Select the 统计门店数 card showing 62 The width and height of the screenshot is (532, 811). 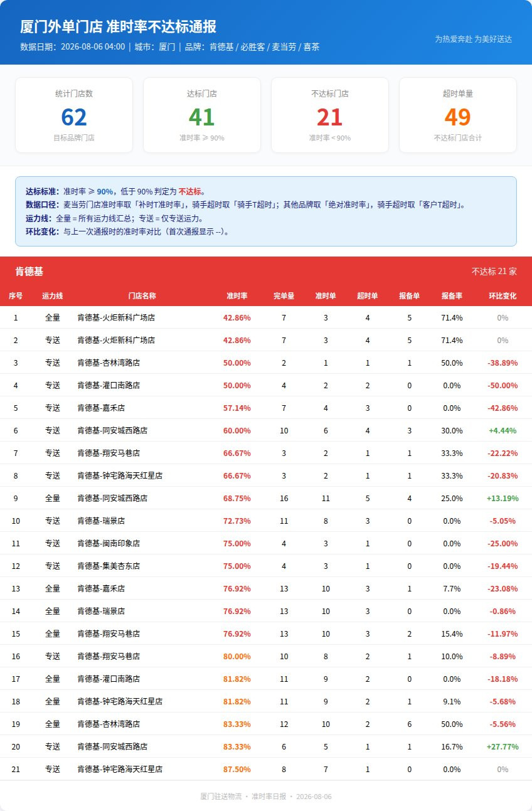tap(74, 115)
